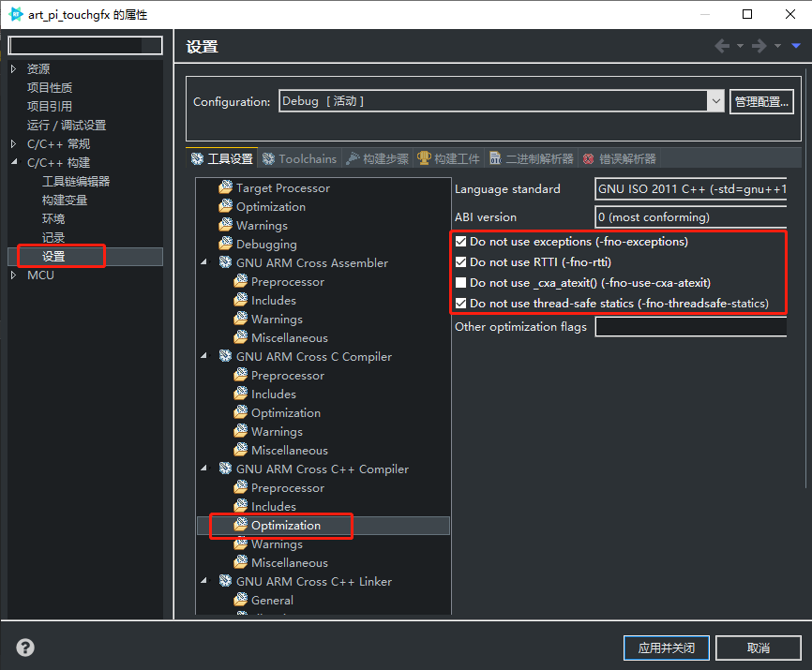
Task: Open 管理配置 dialog
Action: (x=761, y=101)
